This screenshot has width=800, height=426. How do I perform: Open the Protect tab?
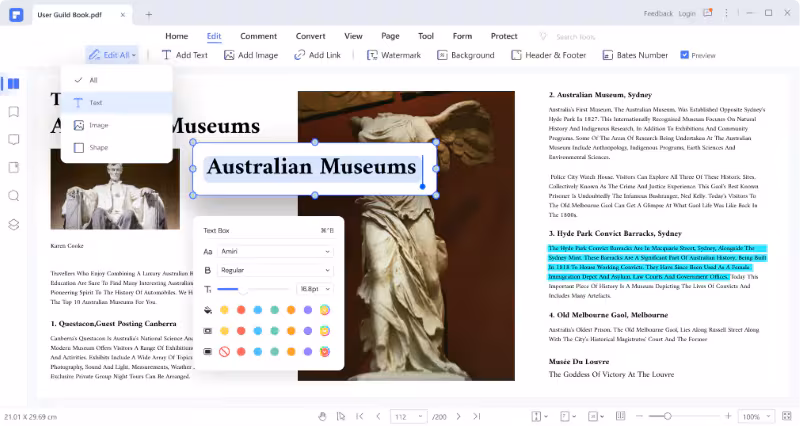point(504,36)
